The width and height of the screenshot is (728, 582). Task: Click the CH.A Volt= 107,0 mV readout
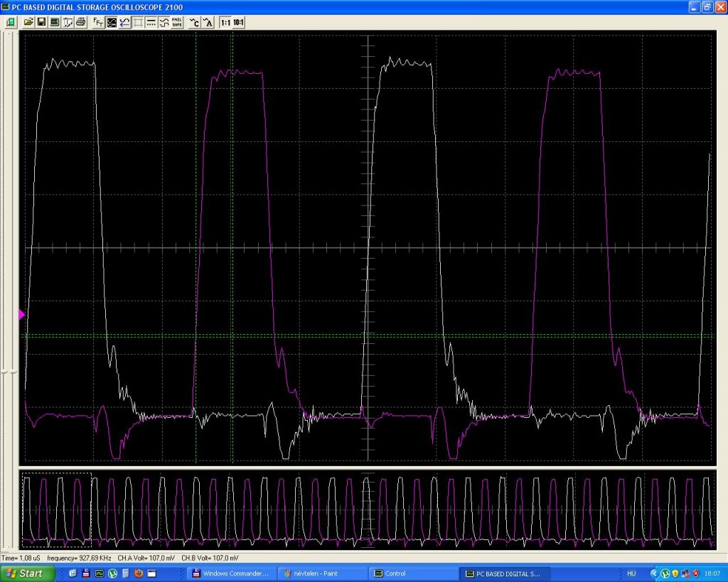[x=146, y=558]
